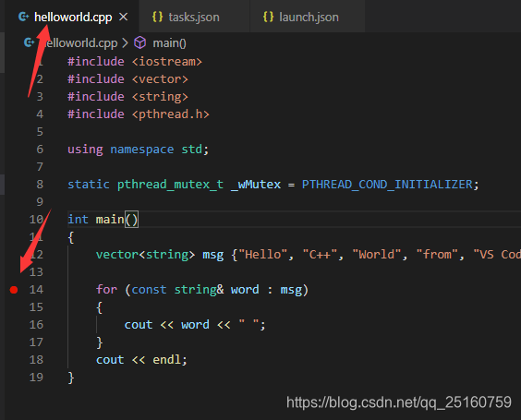Image resolution: width=521 pixels, height=420 pixels.
Task: Click the tasks.json braces file icon
Action: coord(157,17)
